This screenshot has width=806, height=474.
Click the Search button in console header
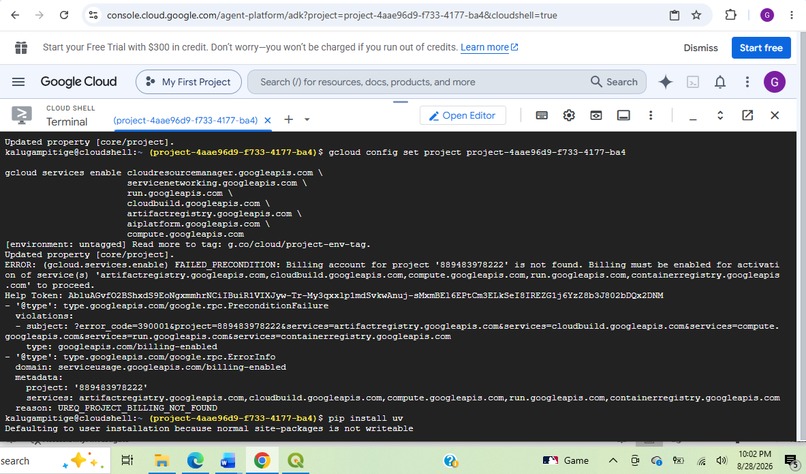click(x=614, y=82)
